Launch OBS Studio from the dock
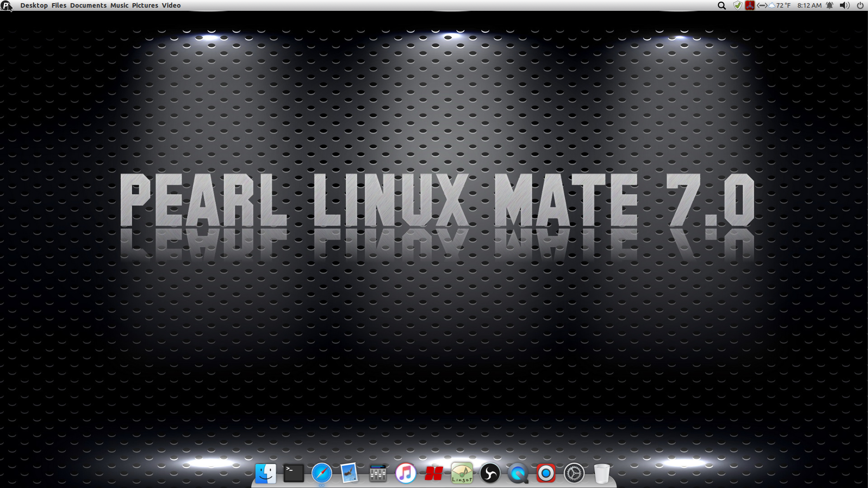868x488 pixels. click(490, 474)
